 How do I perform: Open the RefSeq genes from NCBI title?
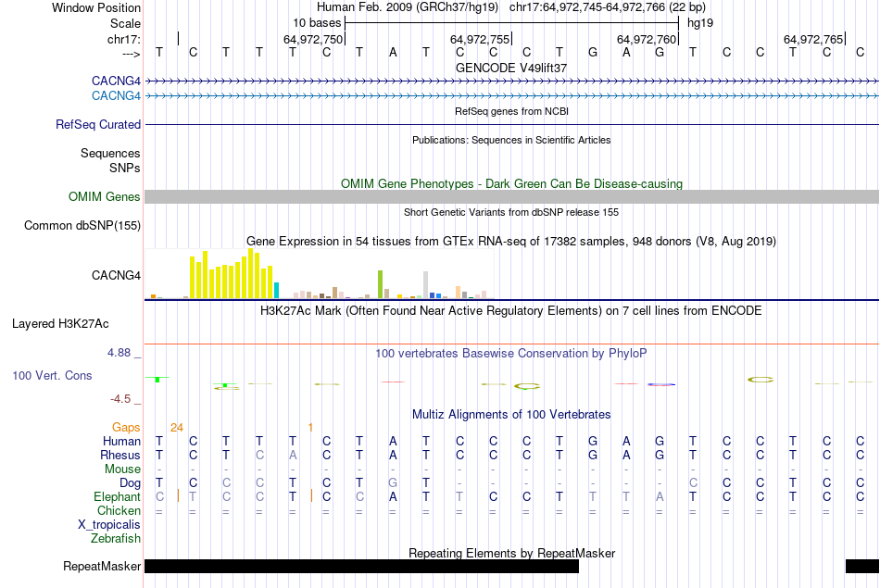click(512, 111)
